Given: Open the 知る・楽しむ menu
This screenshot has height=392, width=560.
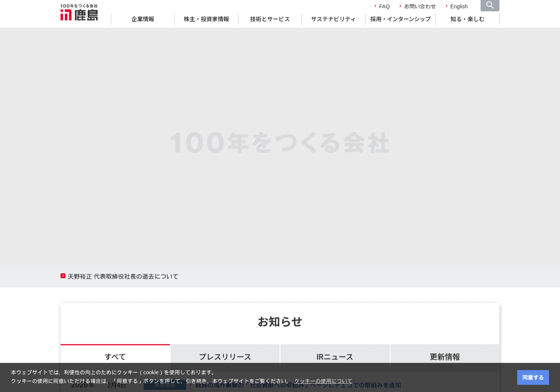Looking at the screenshot, I should coord(467,19).
